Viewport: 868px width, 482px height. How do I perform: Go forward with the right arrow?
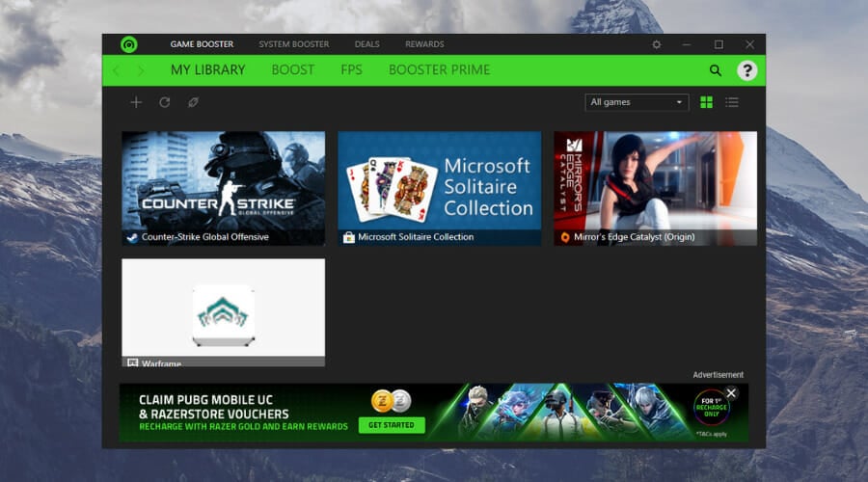click(141, 70)
